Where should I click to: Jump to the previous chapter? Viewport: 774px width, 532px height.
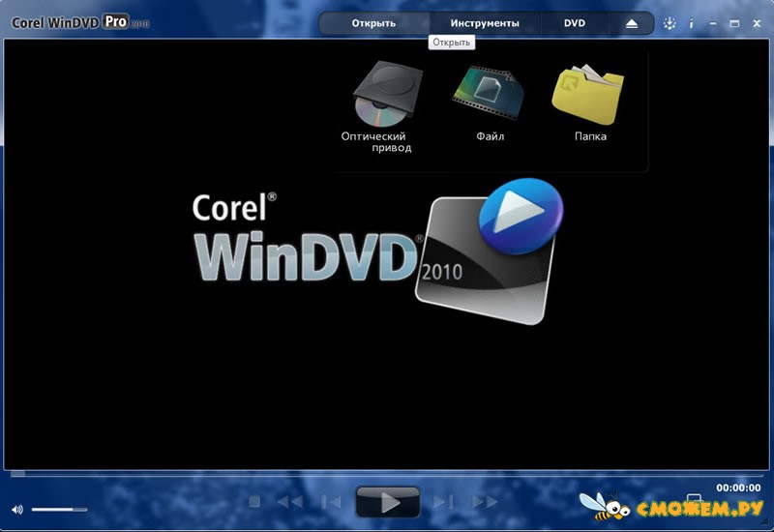tap(331, 502)
